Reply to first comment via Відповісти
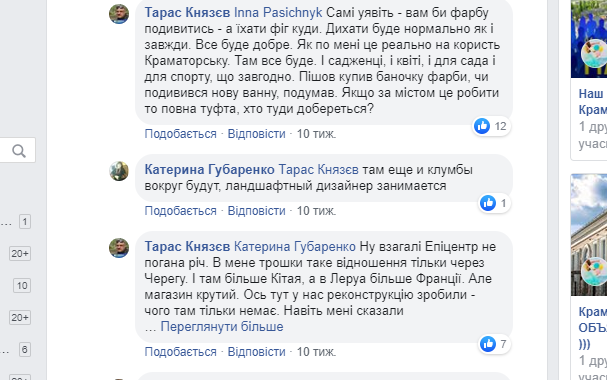This screenshot has height=380, width=607. pos(256,134)
